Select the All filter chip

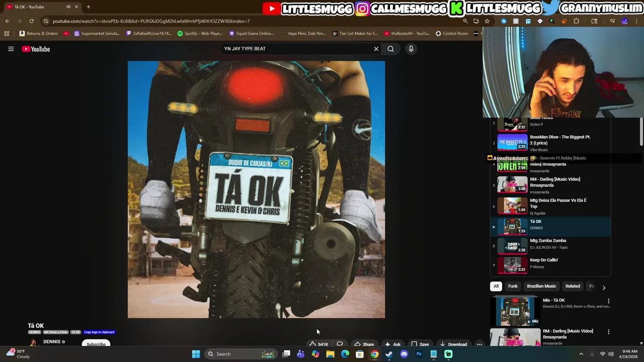point(496,286)
